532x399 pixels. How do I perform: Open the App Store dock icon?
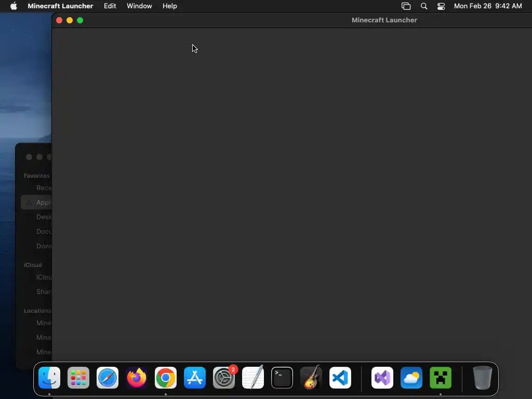click(195, 378)
